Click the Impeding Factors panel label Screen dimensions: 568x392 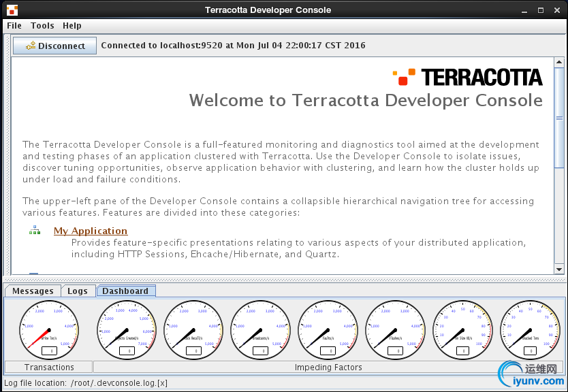point(328,367)
